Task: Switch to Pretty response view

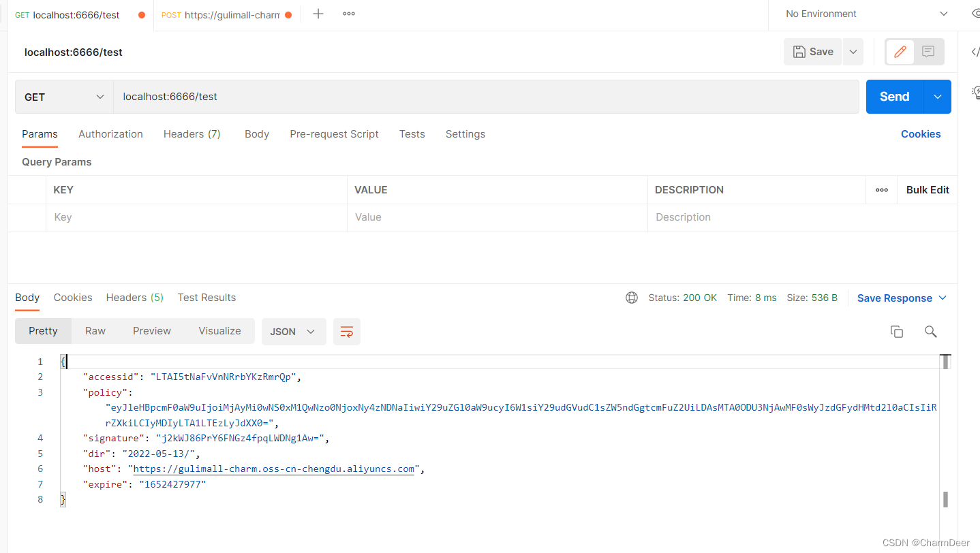Action: coord(43,331)
